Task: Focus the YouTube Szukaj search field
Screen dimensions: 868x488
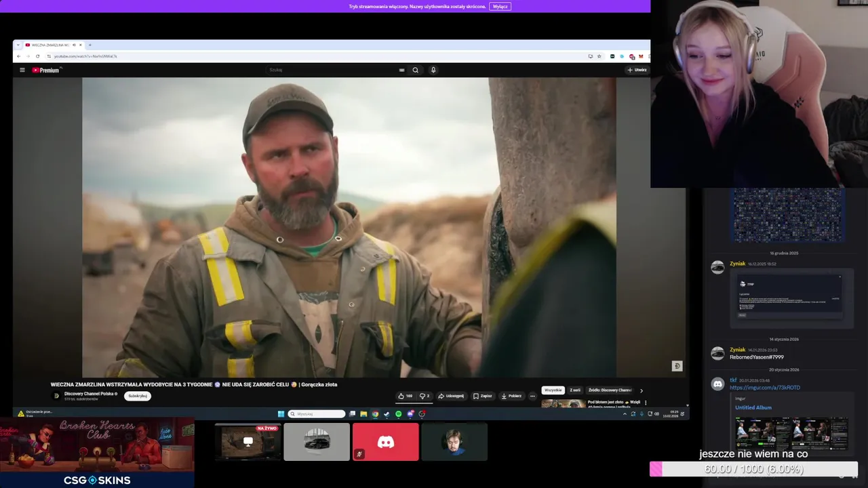Action: tap(332, 70)
